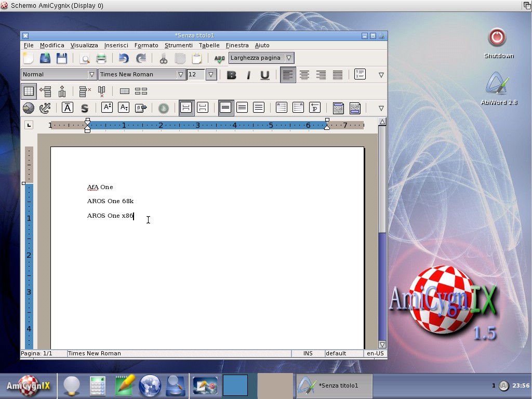Click the Undo arrow icon
The width and height of the screenshot is (532, 399).
(124, 58)
